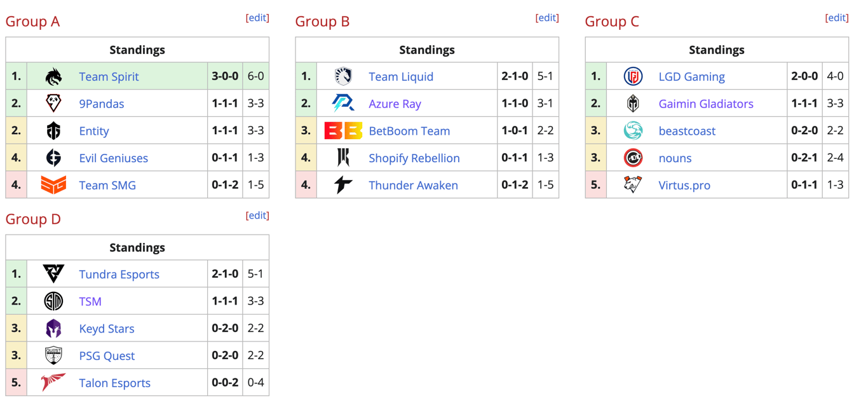Edit the Group B section

(x=547, y=18)
